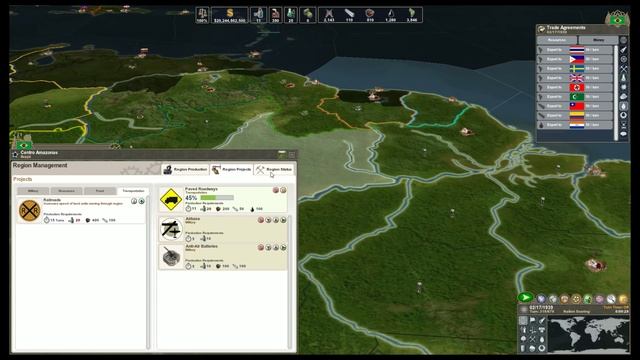Move Anti-Air Batteries to front of queue

[x=283, y=247]
